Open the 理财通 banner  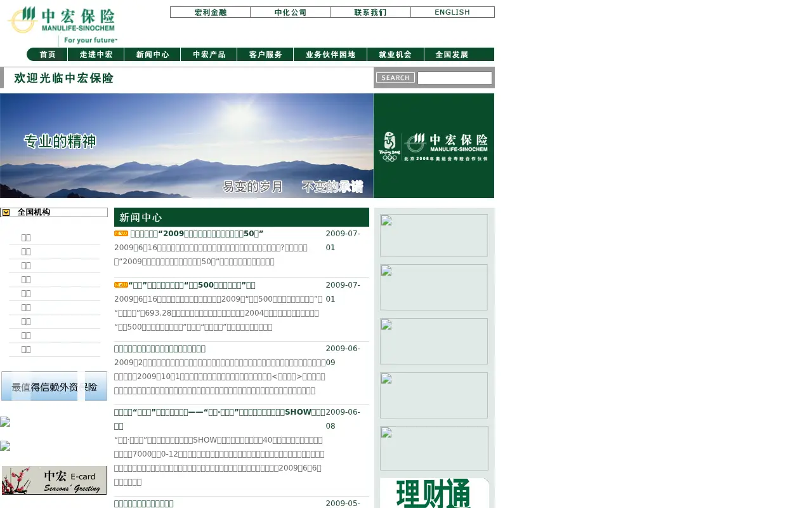[x=435, y=493]
